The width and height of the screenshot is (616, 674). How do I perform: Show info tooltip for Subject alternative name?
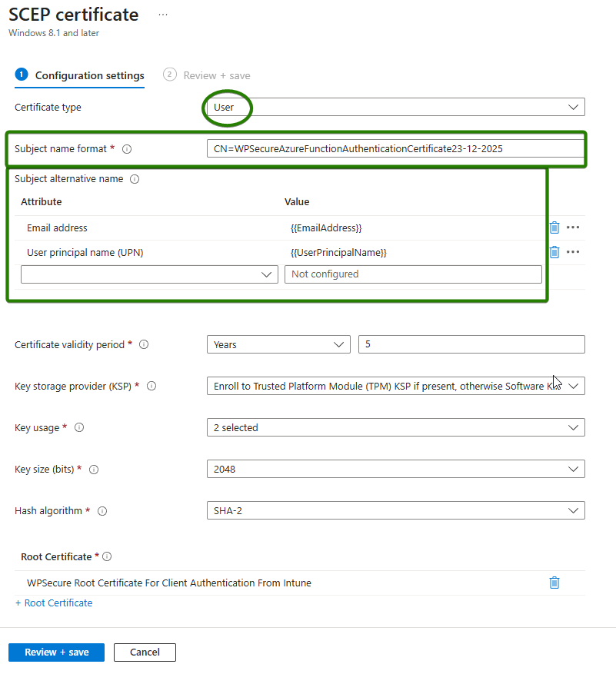click(135, 179)
